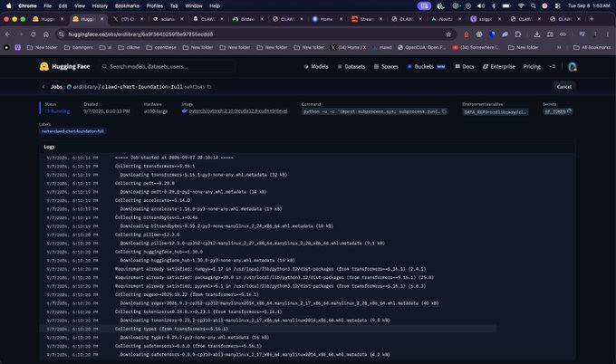Open Control Center in menu bar
616x364 pixels.
[x=557, y=6]
